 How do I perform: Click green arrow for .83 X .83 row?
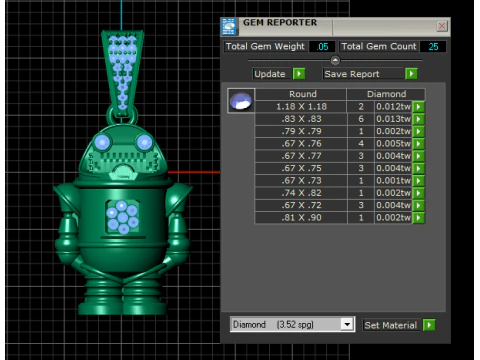pyautogui.click(x=418, y=119)
